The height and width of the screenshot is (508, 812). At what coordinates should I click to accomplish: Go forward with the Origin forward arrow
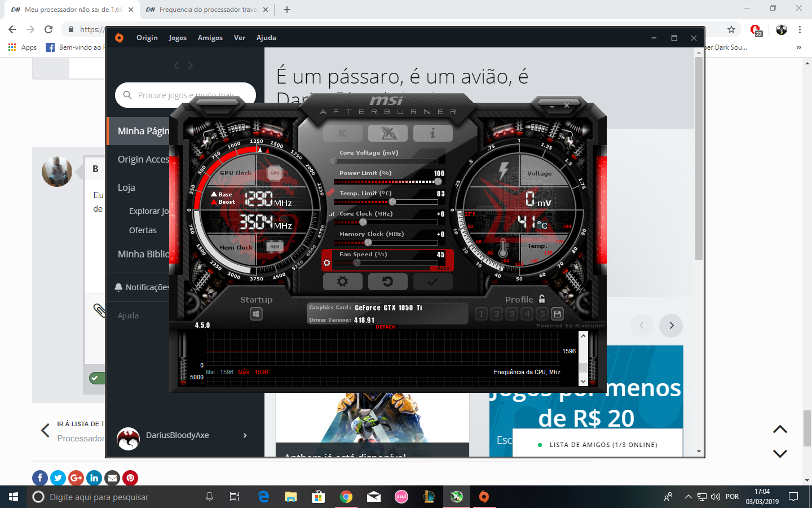(x=191, y=65)
